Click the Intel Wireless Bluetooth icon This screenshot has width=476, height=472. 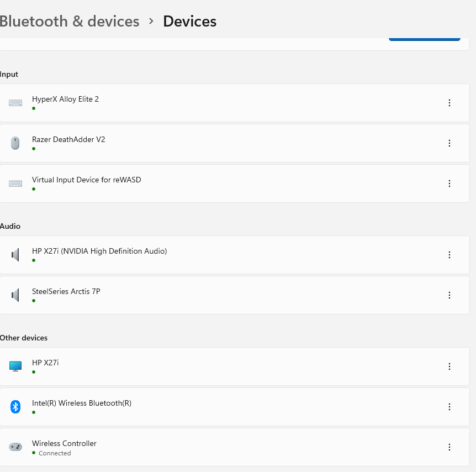pos(15,407)
